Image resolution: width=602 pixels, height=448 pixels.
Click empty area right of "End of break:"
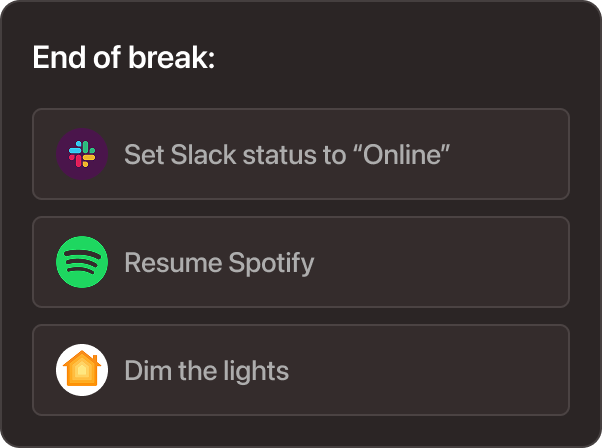(x=400, y=58)
